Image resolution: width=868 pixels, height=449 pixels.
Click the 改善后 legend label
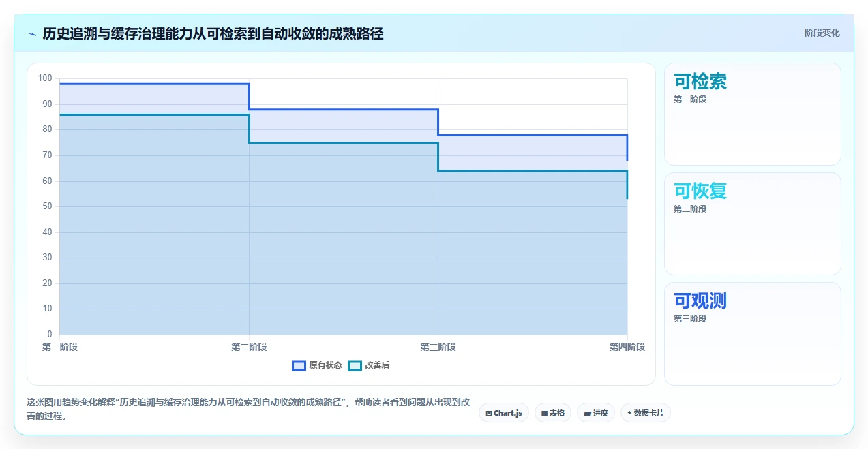pyautogui.click(x=378, y=365)
